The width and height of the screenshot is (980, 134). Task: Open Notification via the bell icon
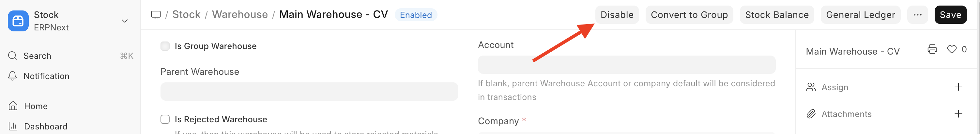(12, 76)
